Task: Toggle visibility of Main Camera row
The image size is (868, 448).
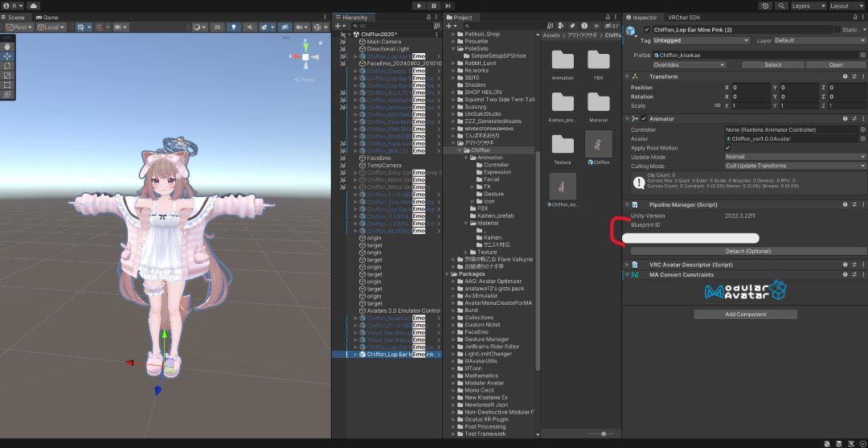Action: 342,42
